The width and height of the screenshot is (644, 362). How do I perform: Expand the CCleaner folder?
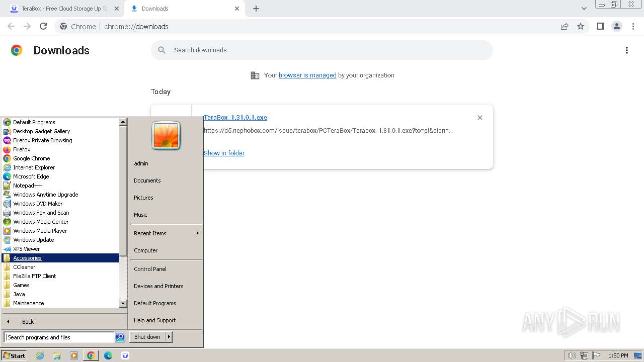click(x=60, y=267)
